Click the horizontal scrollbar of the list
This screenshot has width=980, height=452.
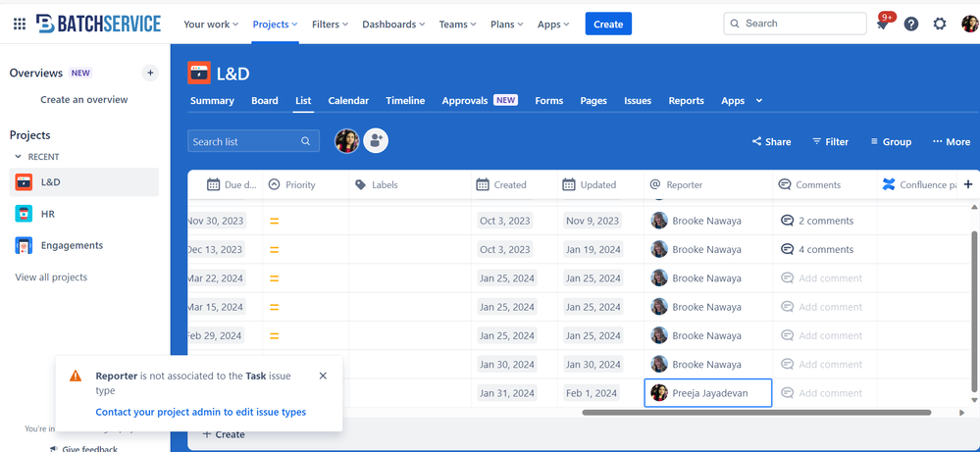pos(756,412)
